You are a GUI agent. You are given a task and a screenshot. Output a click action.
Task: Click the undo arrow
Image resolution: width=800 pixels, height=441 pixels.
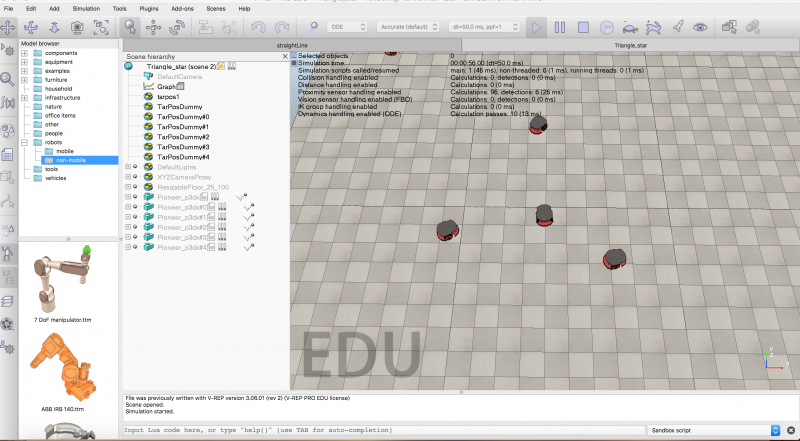tap(258, 27)
